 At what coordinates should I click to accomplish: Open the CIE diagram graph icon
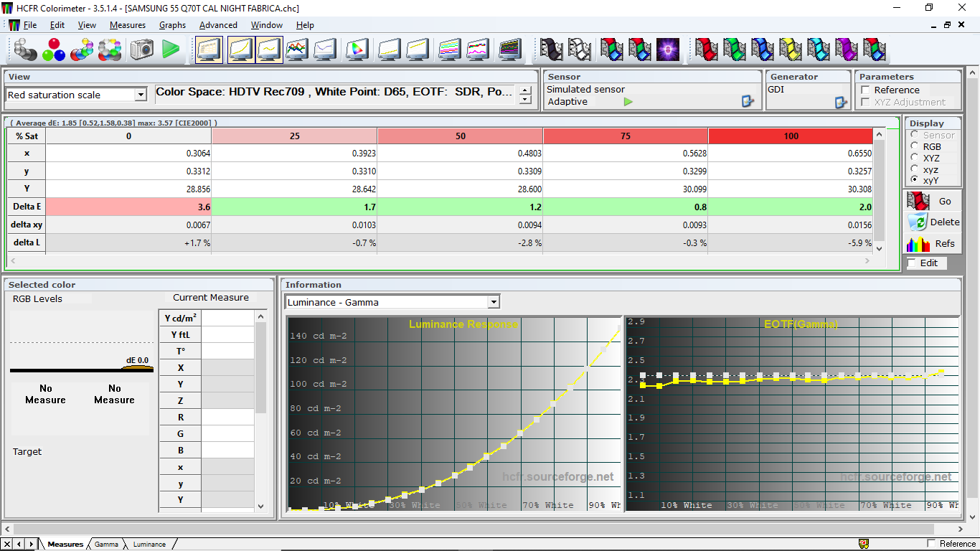click(x=357, y=50)
